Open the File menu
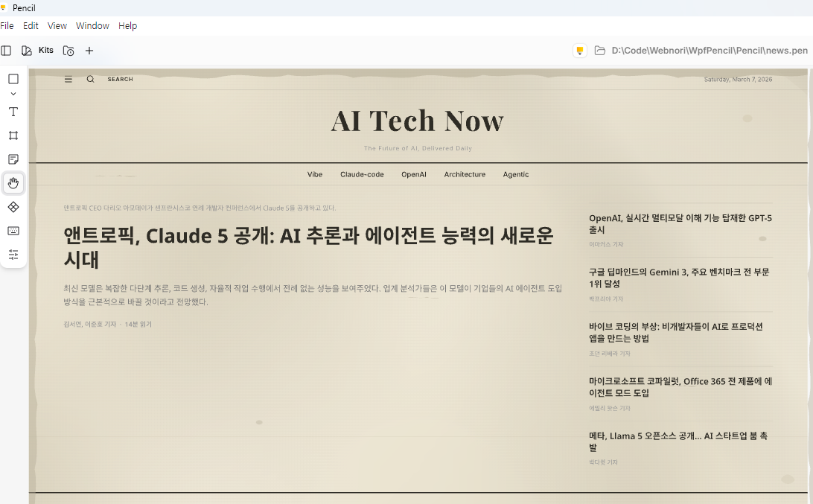The width and height of the screenshot is (813, 504). point(7,26)
